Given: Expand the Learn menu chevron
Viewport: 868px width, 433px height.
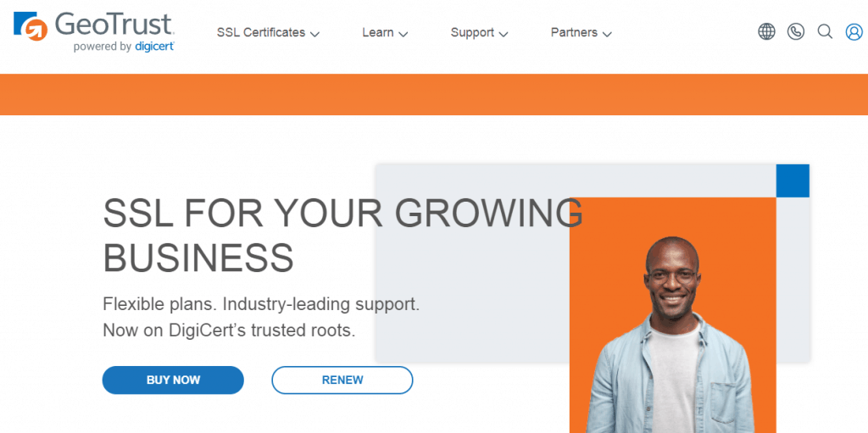Looking at the screenshot, I should click(403, 34).
